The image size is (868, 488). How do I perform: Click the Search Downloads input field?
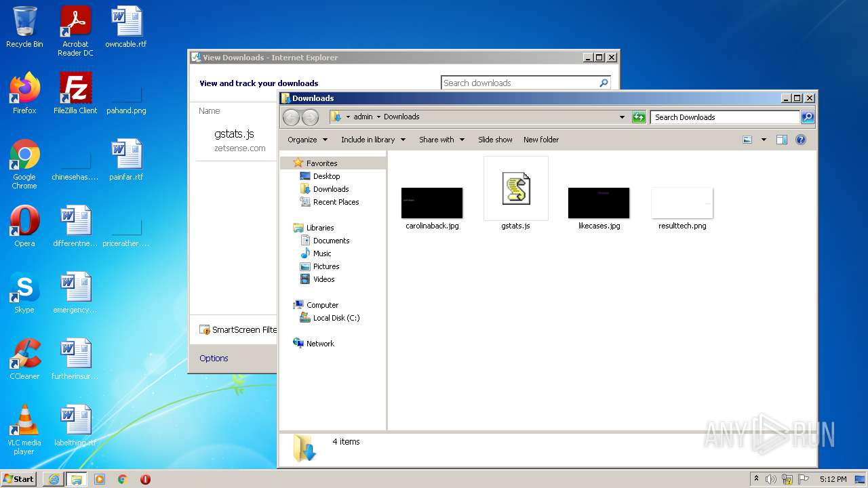click(x=725, y=117)
